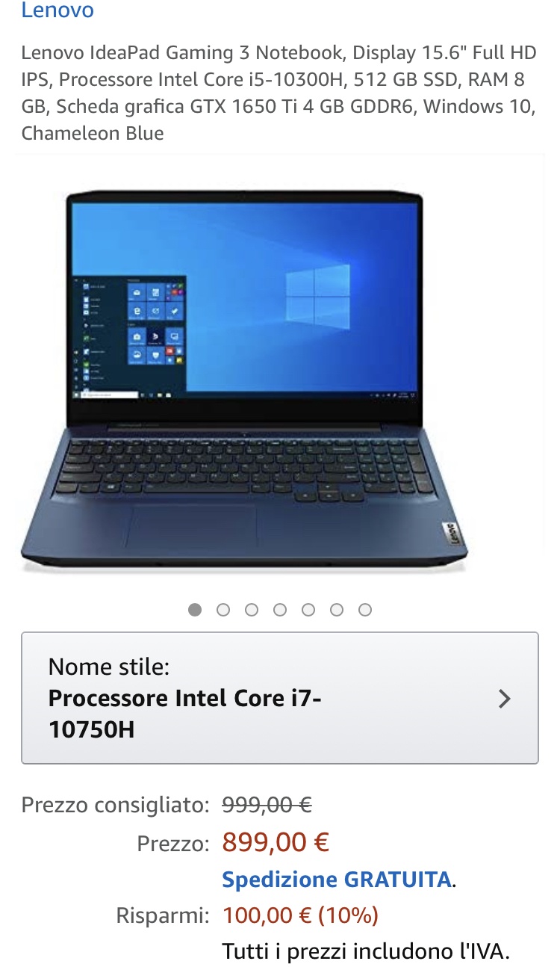
Task: Tap the Nome stile label
Action: pos(109,667)
